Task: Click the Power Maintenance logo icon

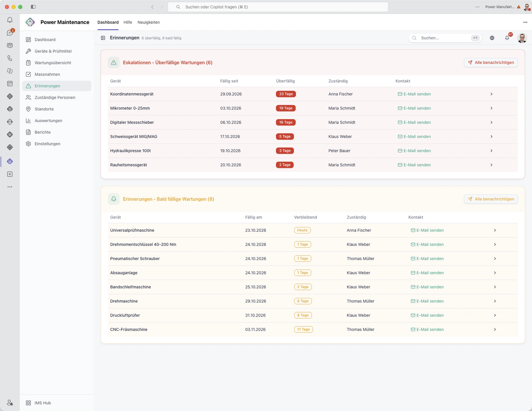Action: [x=30, y=22]
